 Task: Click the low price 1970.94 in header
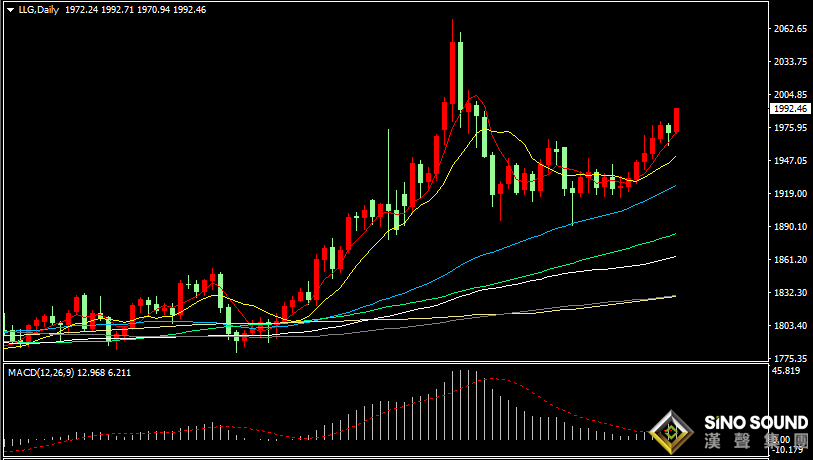pyautogui.click(x=153, y=10)
